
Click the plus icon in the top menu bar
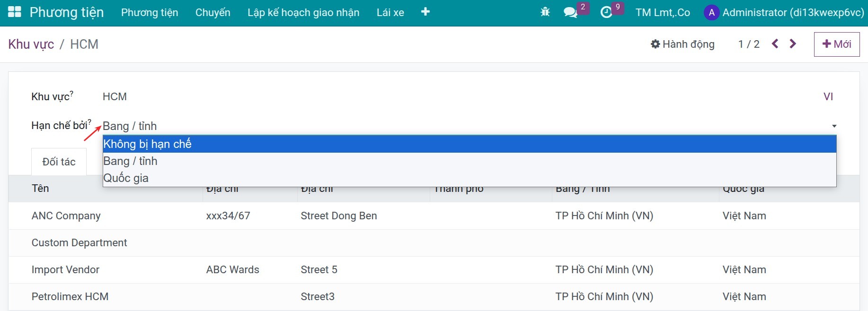pyautogui.click(x=425, y=12)
